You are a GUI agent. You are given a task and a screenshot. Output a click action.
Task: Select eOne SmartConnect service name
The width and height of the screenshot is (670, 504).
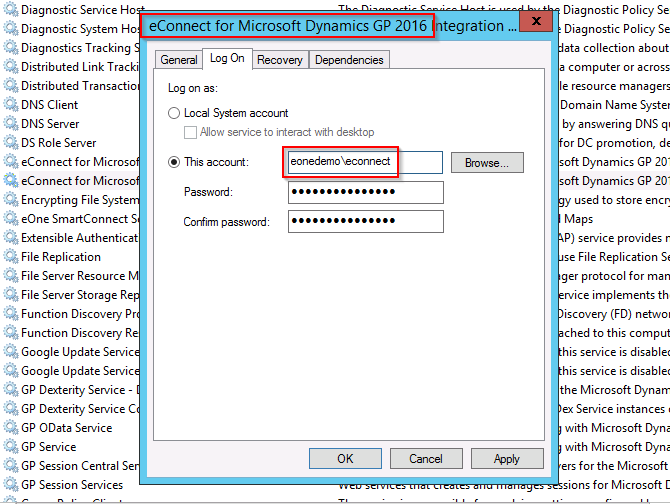coord(80,219)
